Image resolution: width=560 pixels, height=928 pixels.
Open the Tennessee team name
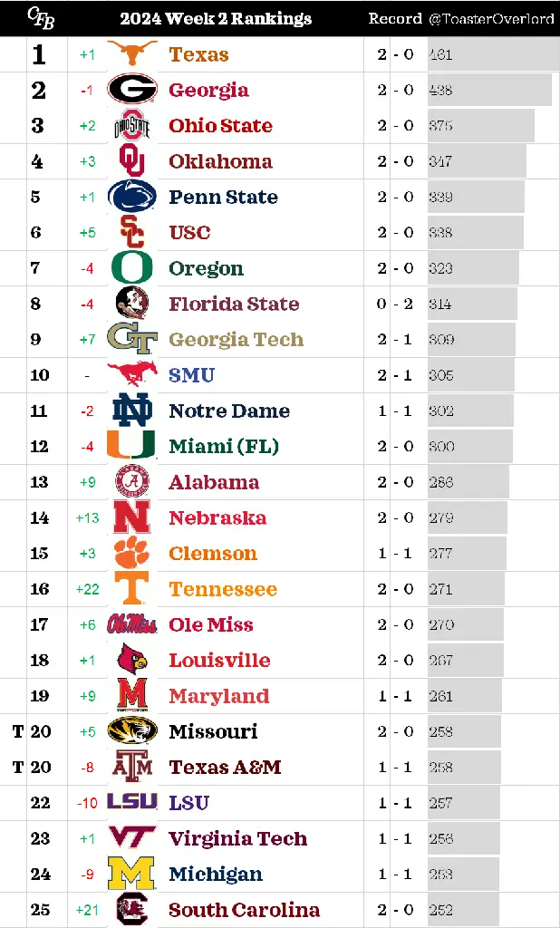point(223,589)
